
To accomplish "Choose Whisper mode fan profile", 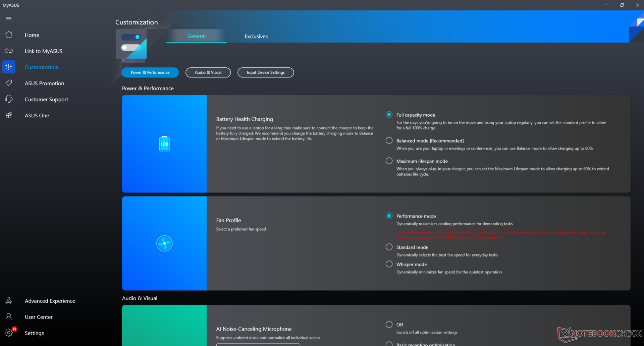I will tap(389, 264).
